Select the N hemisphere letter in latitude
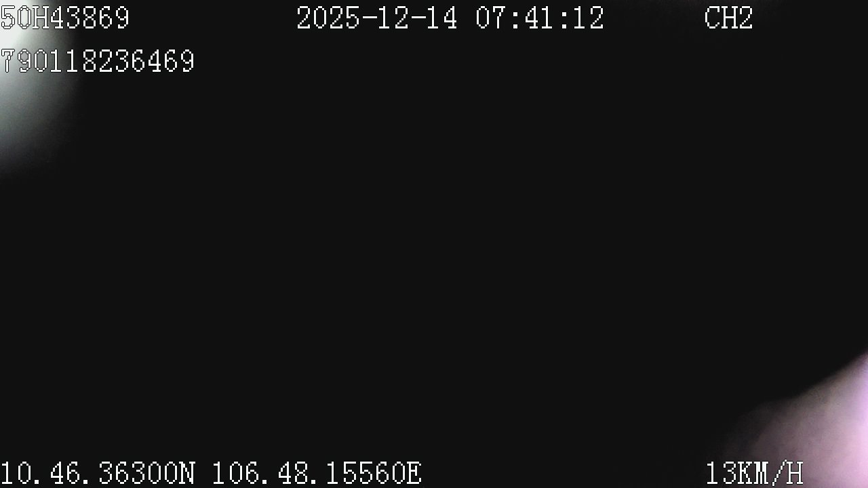The width and height of the screenshot is (868, 488). coord(187,473)
